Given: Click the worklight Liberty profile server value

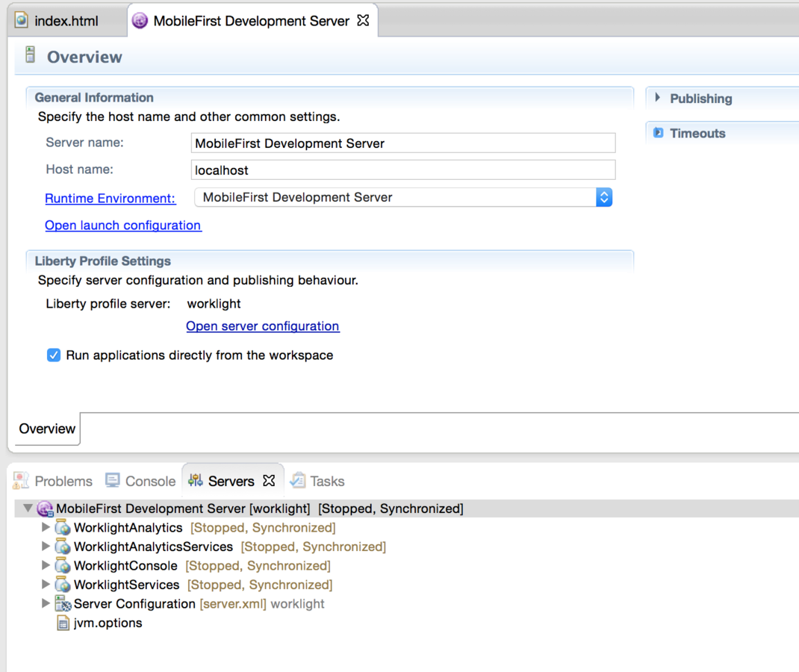Looking at the screenshot, I should 214,304.
